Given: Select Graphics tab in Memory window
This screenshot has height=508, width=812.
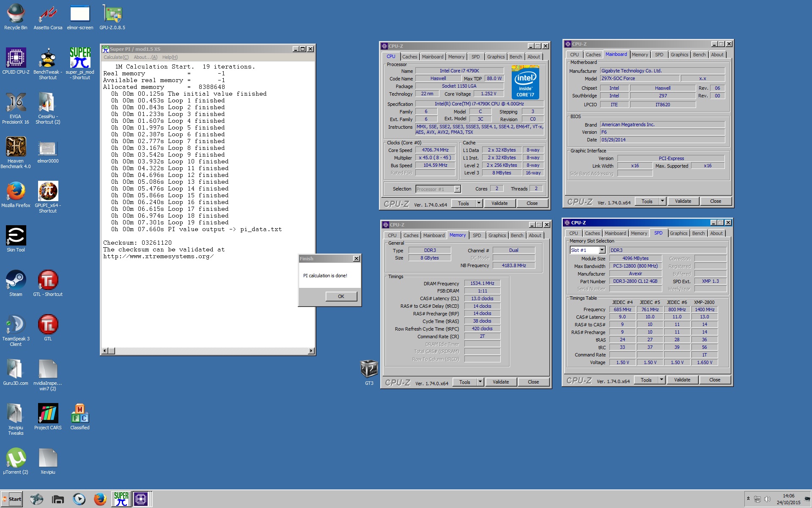Looking at the screenshot, I should pos(497,235).
